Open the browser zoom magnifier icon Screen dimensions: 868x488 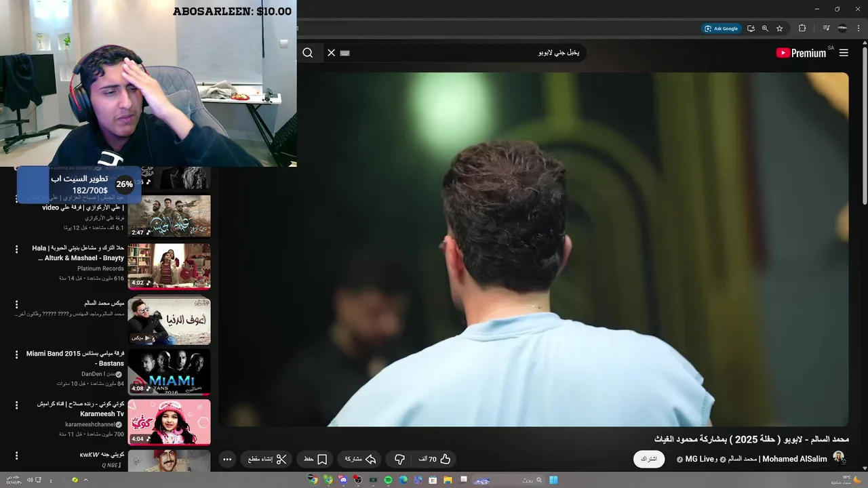click(x=765, y=28)
